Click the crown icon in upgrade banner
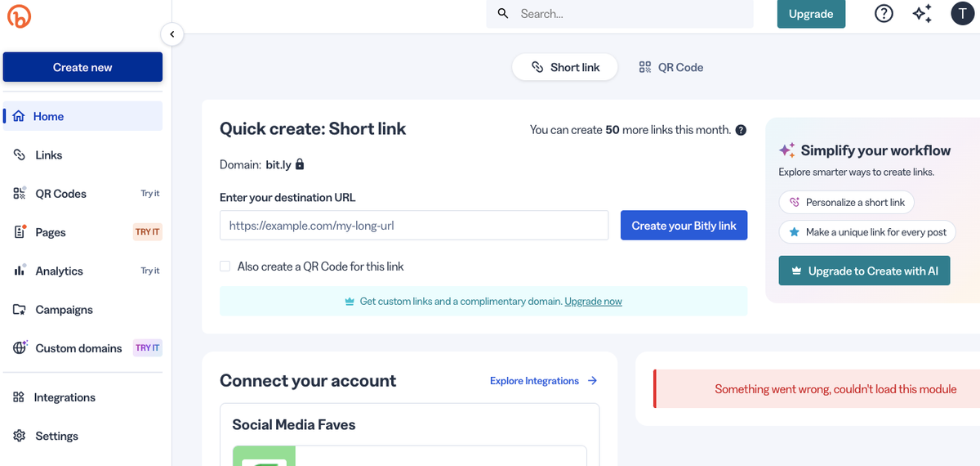 [350, 302]
